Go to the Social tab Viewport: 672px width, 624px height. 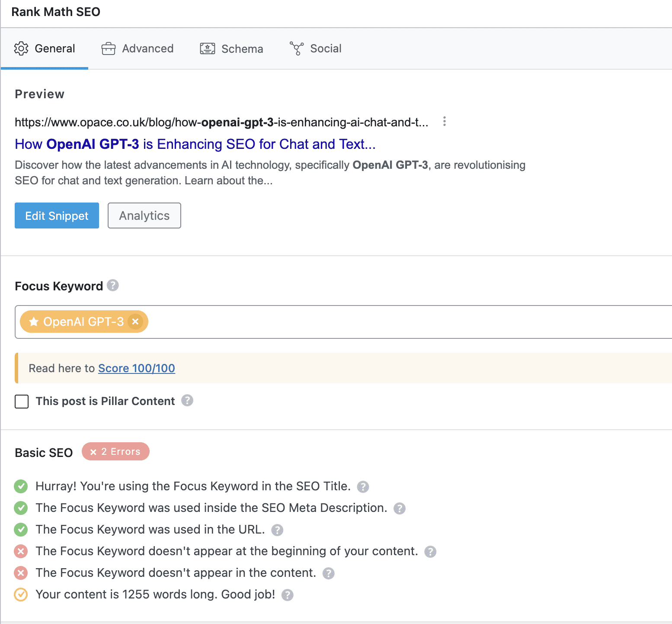316,48
